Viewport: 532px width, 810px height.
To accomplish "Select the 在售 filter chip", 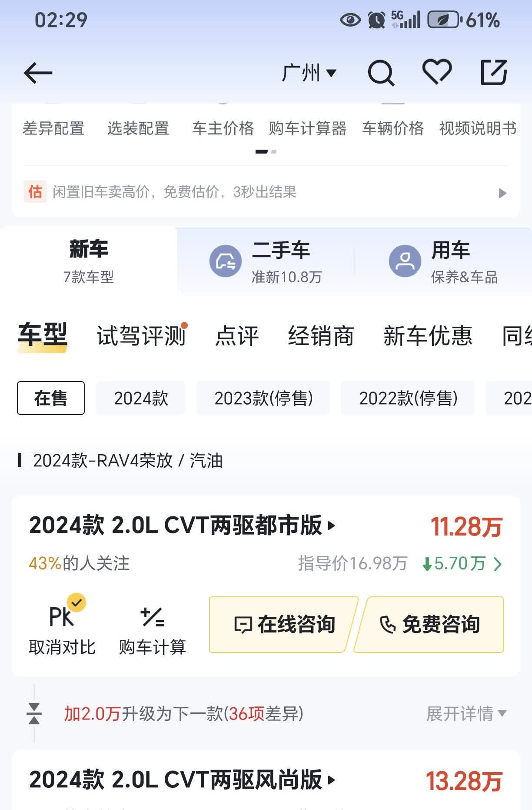I will (x=51, y=398).
